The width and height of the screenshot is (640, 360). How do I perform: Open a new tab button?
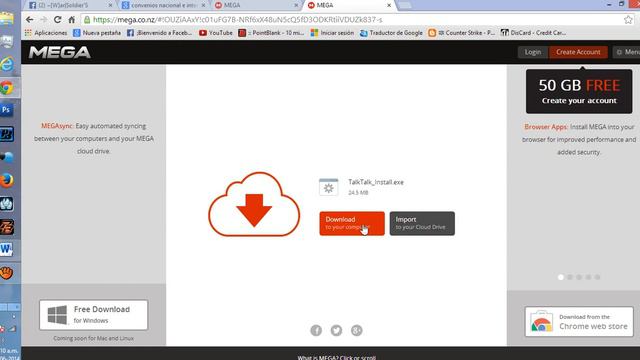404,5
